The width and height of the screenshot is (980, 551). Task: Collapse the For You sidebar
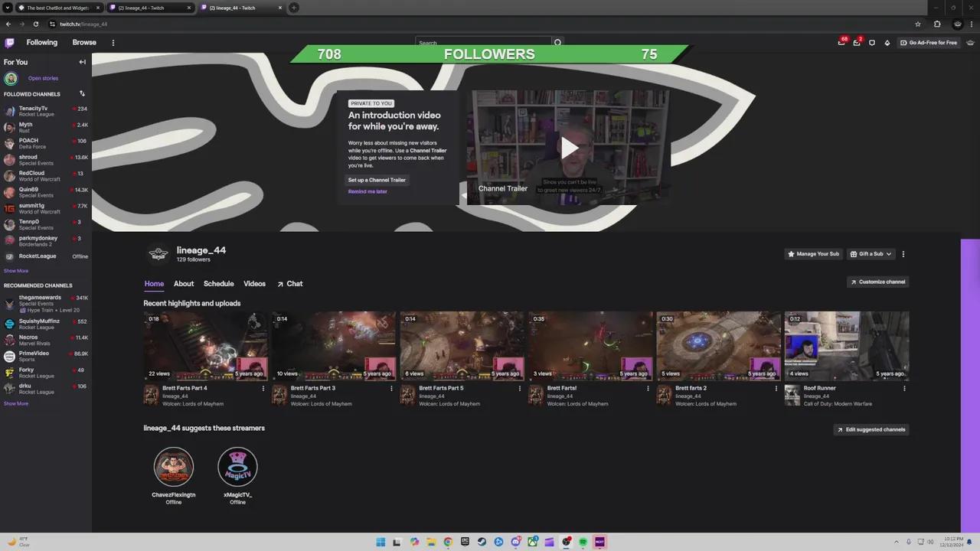82,62
